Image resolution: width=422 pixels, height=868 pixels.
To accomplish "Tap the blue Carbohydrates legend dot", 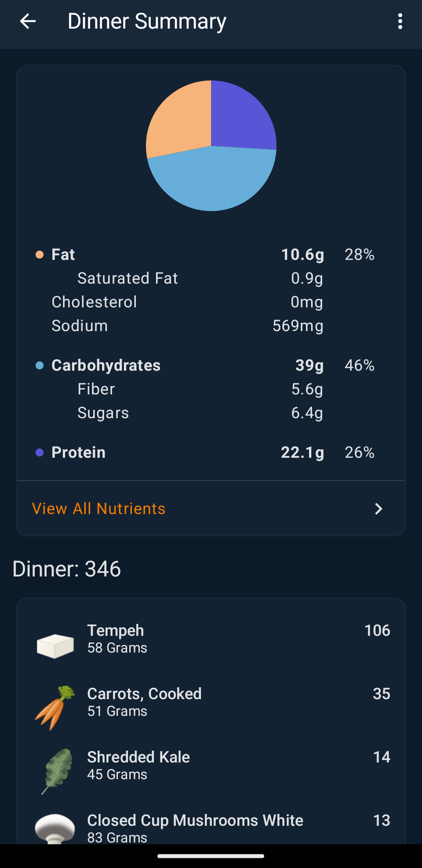I will (x=40, y=365).
